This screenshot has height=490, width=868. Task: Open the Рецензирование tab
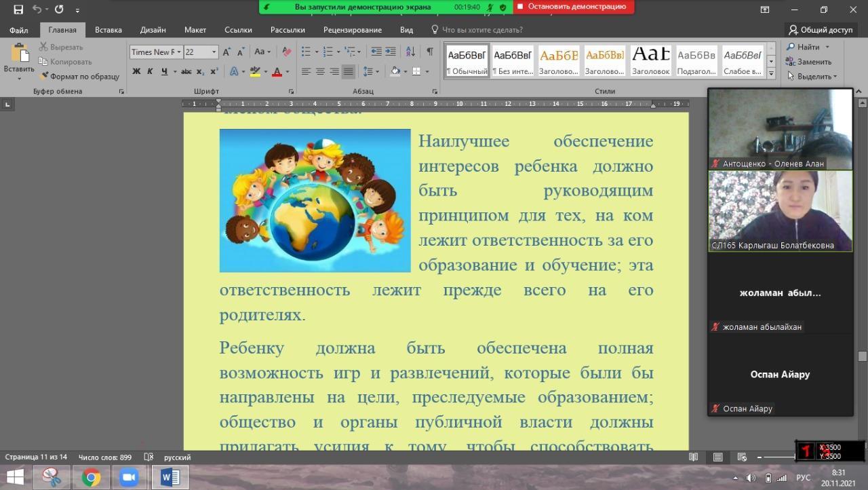pos(352,30)
